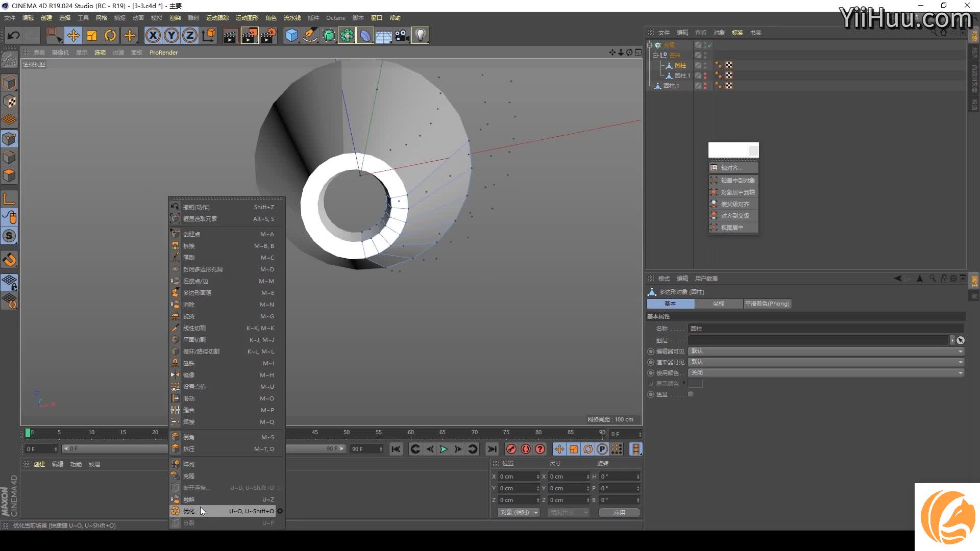Click the Axis mode L icon
Image resolution: width=980 pixels, height=551 pixels.
[x=10, y=198]
